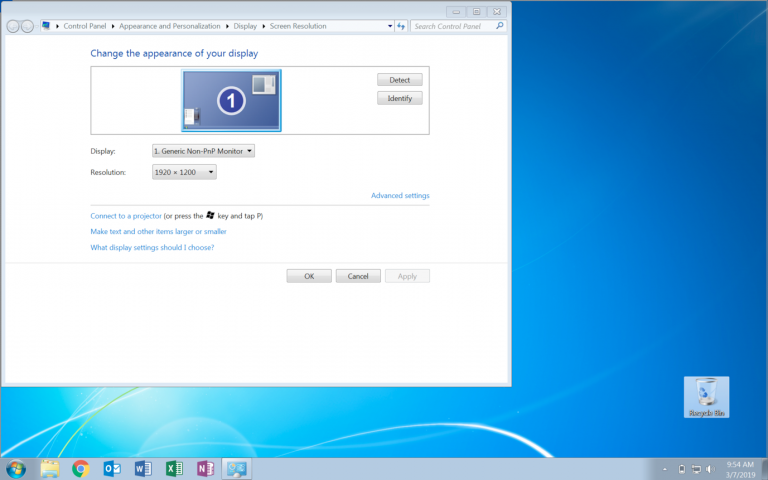Click the volume speaker tray icon
Viewport: 768px width, 480px height.
tap(710, 469)
